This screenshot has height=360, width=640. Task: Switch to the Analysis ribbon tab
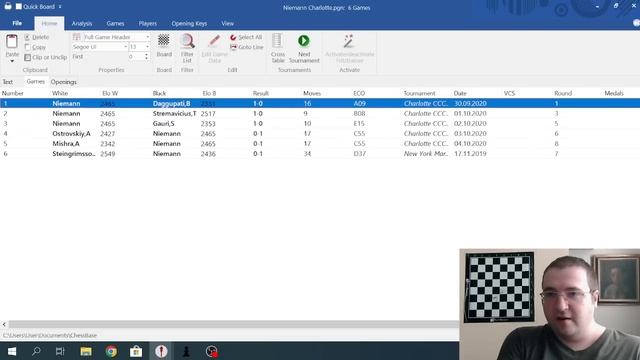[82, 24]
